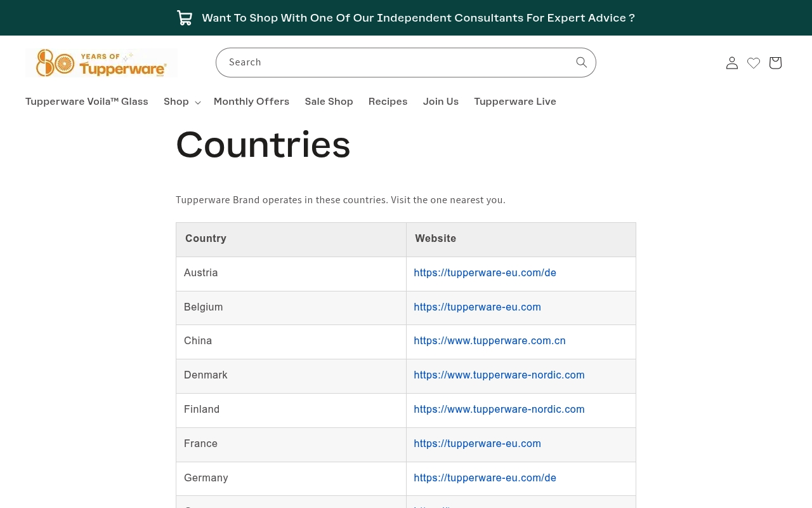Open Germany's tupperware-eu.com/de link

(485, 478)
